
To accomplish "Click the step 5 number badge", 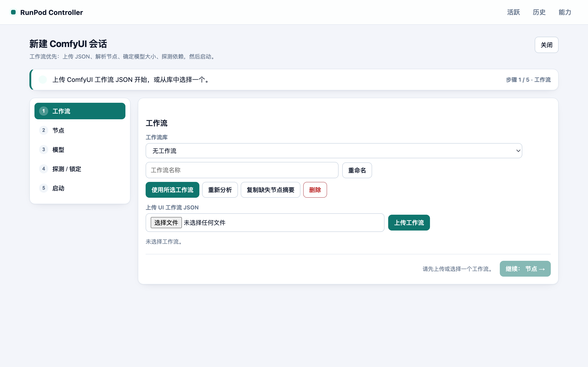I will [43, 188].
